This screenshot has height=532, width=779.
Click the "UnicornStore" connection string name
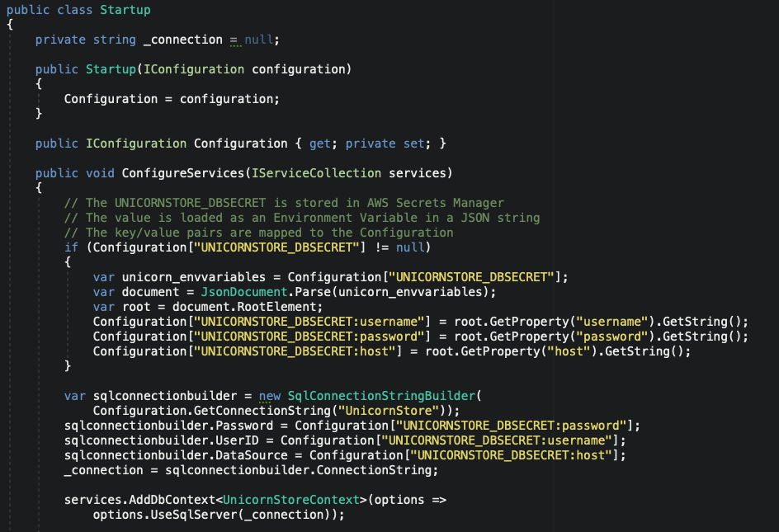pyautogui.click(x=389, y=411)
